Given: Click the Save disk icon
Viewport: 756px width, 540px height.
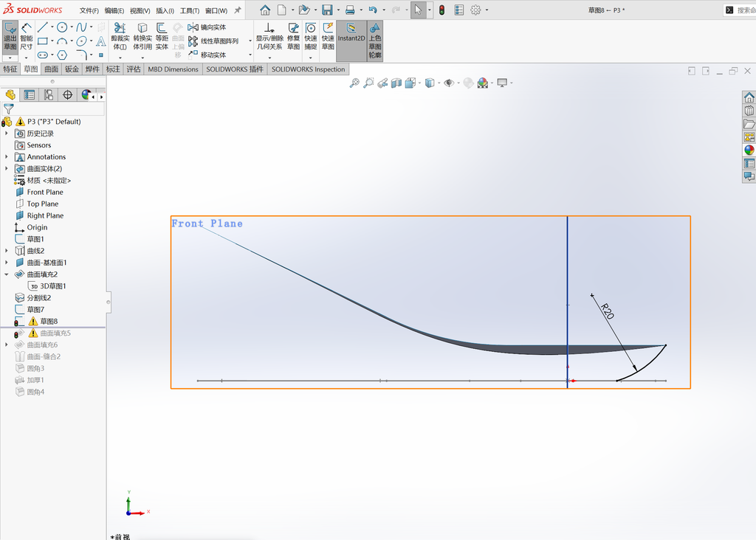Looking at the screenshot, I should pos(327,10).
